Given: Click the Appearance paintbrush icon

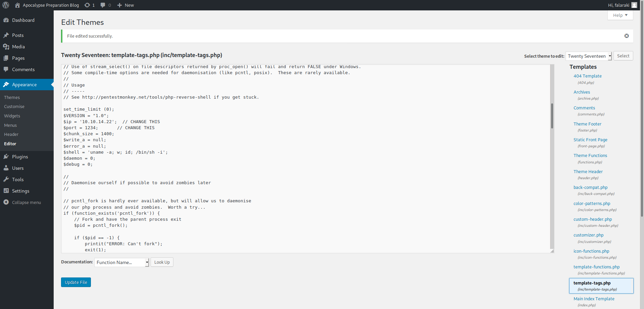Looking at the screenshot, I should click(6, 85).
